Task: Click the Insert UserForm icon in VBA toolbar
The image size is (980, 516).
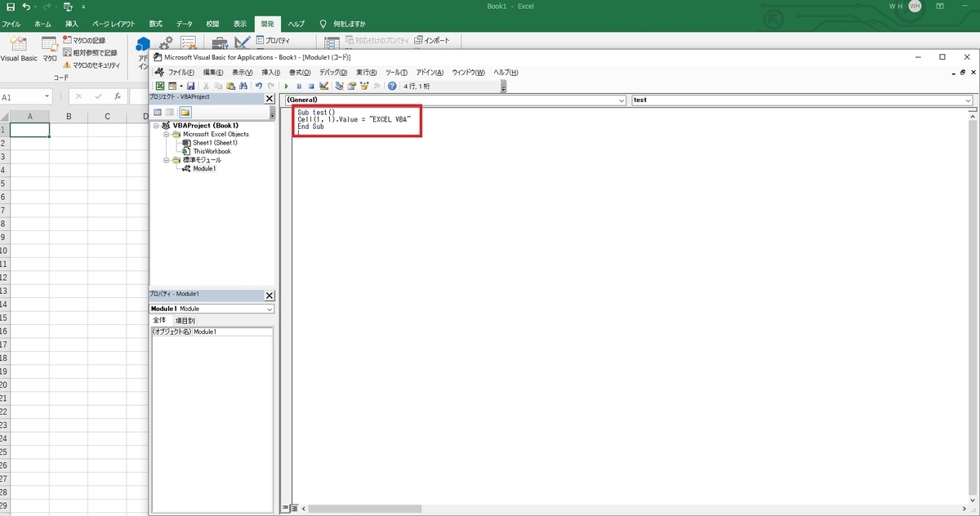Action: tap(172, 86)
